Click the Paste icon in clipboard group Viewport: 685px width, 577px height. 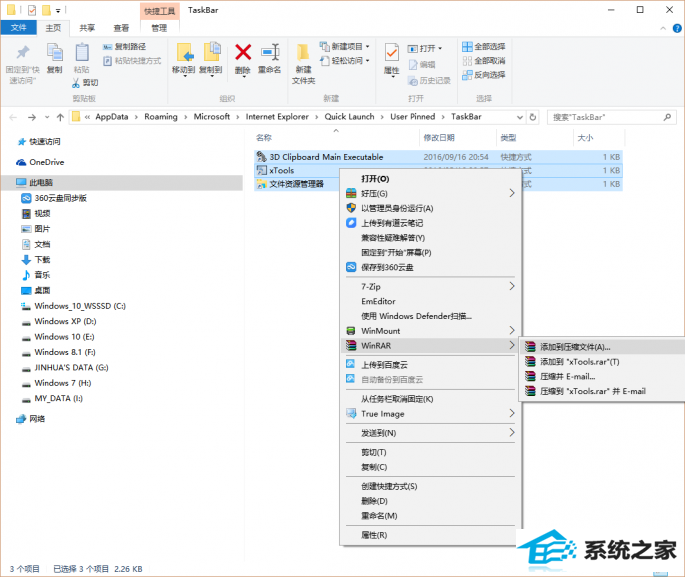click(x=82, y=53)
